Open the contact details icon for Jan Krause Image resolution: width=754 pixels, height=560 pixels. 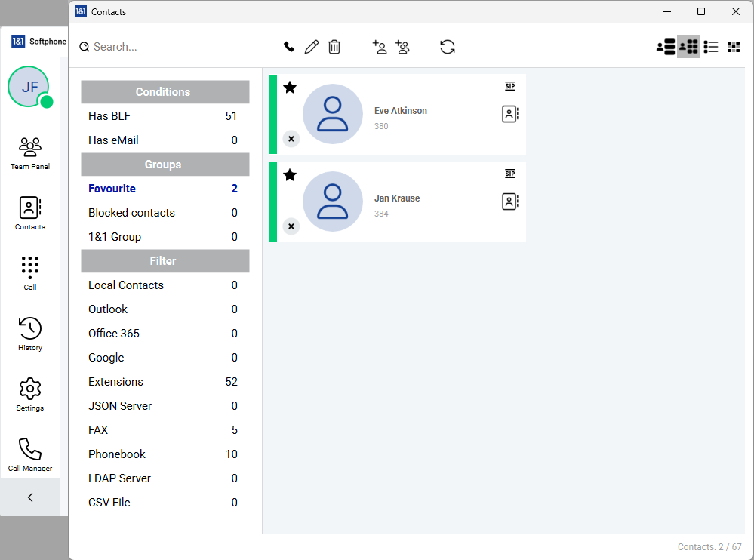(x=510, y=202)
